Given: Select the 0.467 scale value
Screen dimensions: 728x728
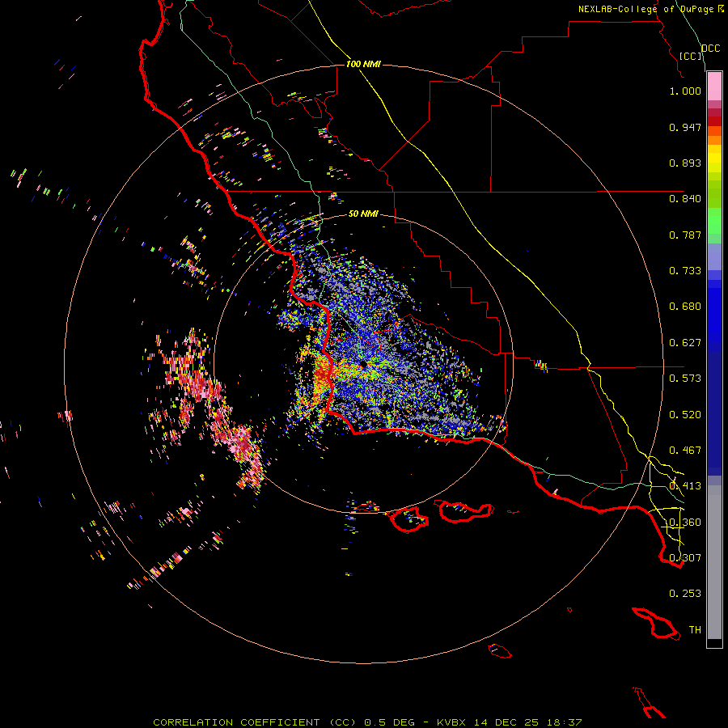Looking at the screenshot, I should [x=685, y=451].
